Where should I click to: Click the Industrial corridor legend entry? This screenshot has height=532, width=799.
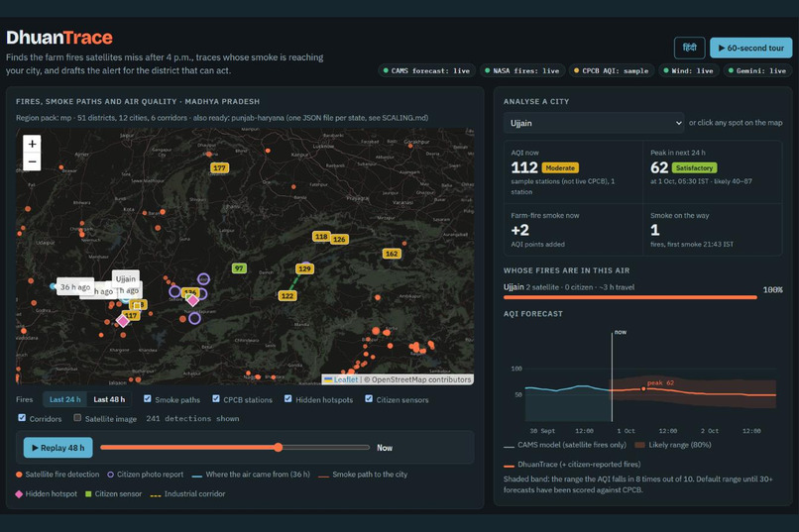(188, 493)
